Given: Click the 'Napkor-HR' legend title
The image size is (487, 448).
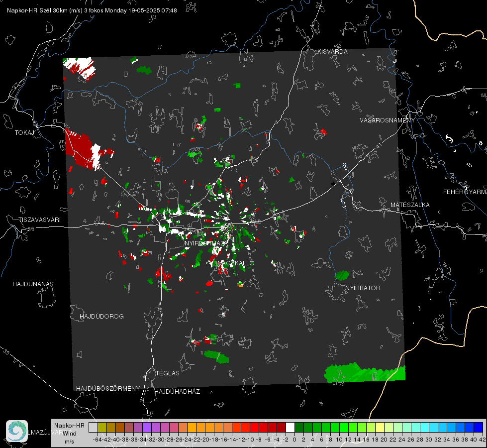Looking at the screenshot, I should 69,426.
